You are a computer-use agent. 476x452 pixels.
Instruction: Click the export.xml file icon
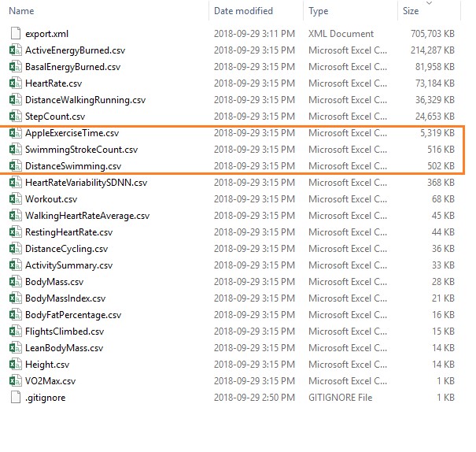pyautogui.click(x=16, y=33)
